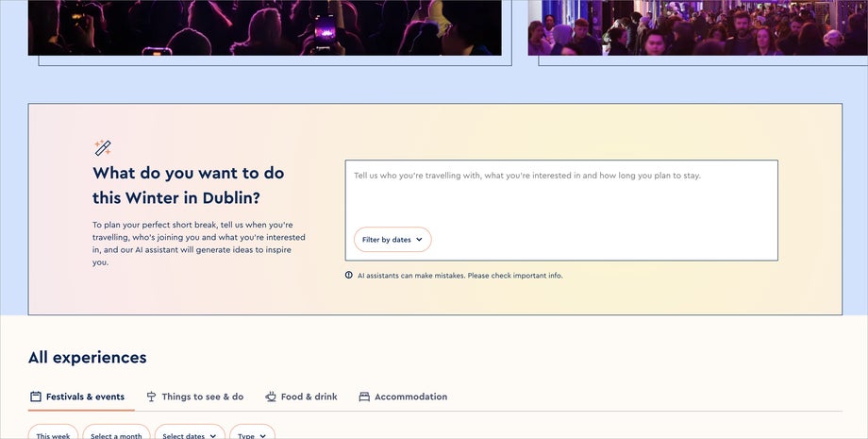Switch to Food & drink tab
This screenshot has height=439, width=868.
coord(301,397)
